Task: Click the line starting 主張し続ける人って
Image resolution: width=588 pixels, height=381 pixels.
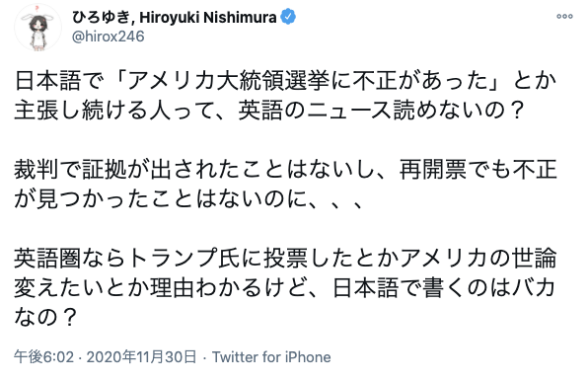Action: [x=269, y=110]
